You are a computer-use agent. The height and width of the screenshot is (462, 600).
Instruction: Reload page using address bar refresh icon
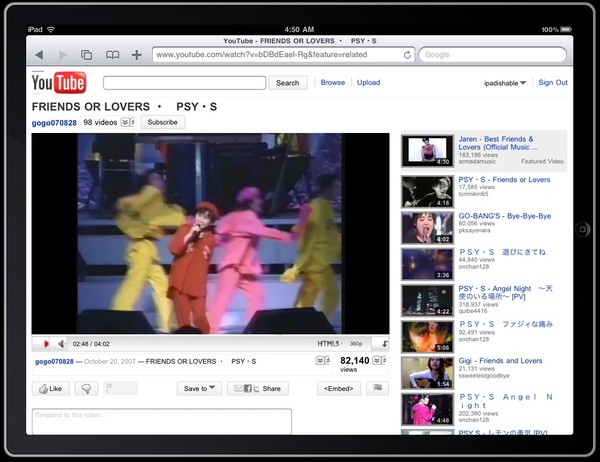pyautogui.click(x=408, y=54)
